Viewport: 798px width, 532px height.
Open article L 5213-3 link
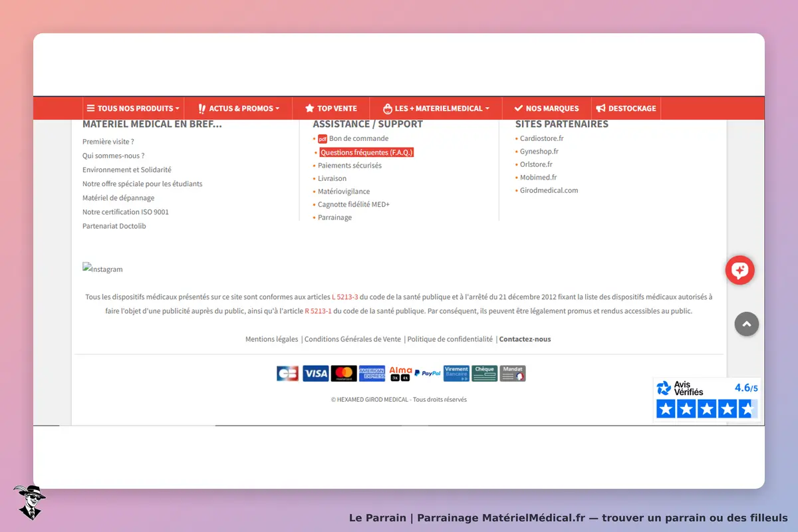click(345, 297)
